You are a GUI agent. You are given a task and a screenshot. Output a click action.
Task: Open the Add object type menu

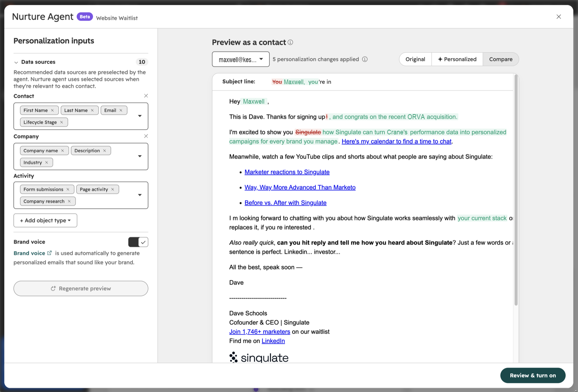(46, 220)
